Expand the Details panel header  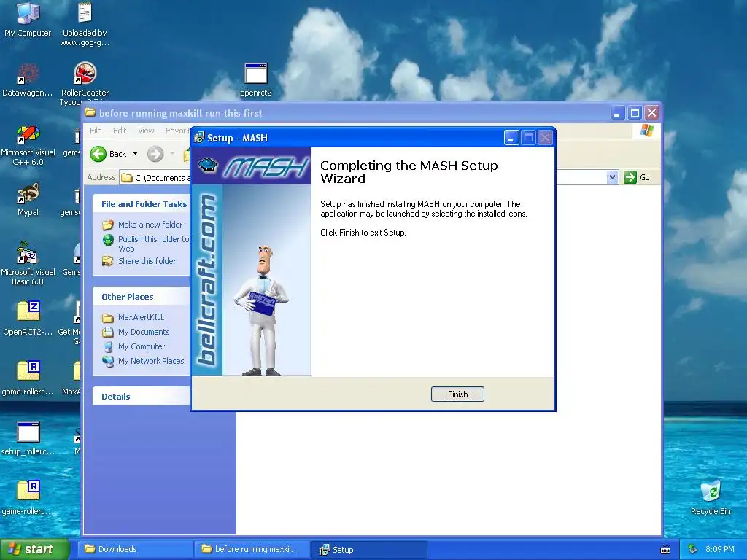point(142,396)
